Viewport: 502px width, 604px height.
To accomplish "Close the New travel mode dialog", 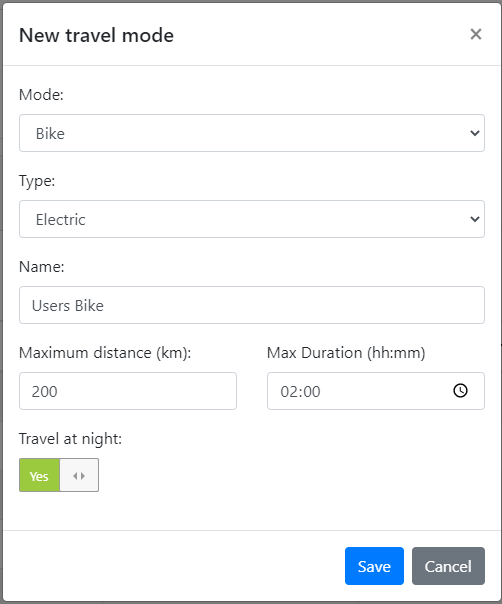I will click(x=476, y=34).
